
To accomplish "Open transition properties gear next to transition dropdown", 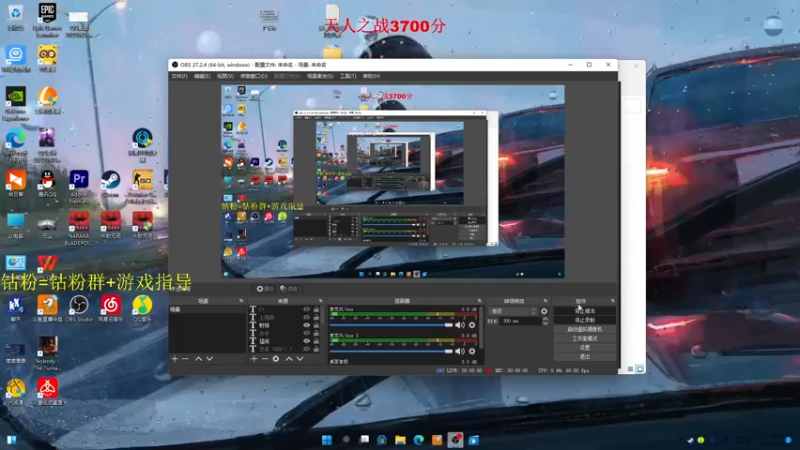I will point(544,311).
